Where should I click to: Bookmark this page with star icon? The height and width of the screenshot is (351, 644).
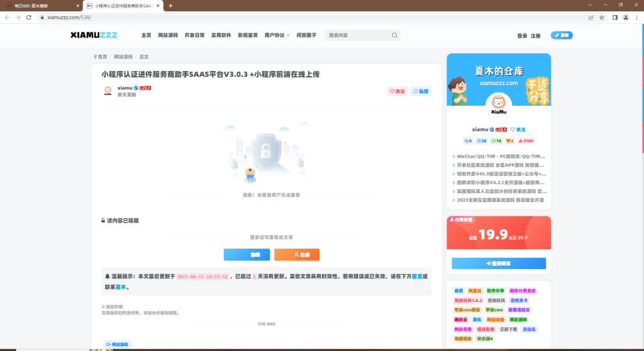602,17
